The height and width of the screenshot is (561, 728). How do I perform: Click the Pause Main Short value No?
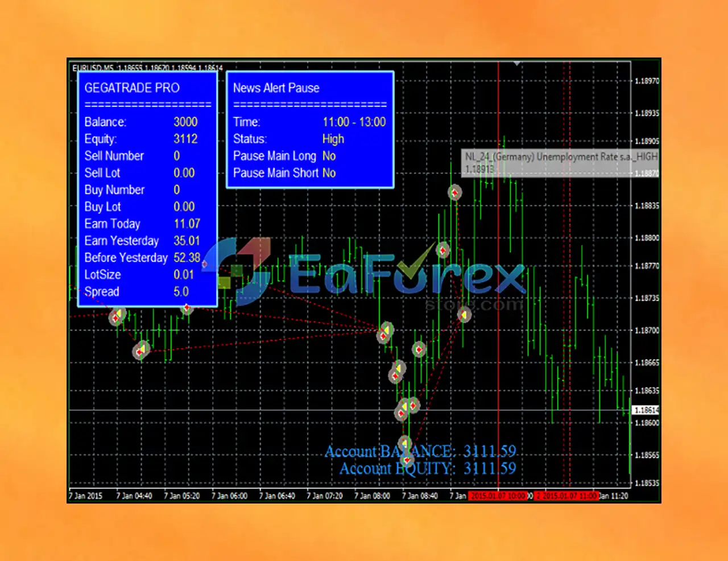pos(329,173)
